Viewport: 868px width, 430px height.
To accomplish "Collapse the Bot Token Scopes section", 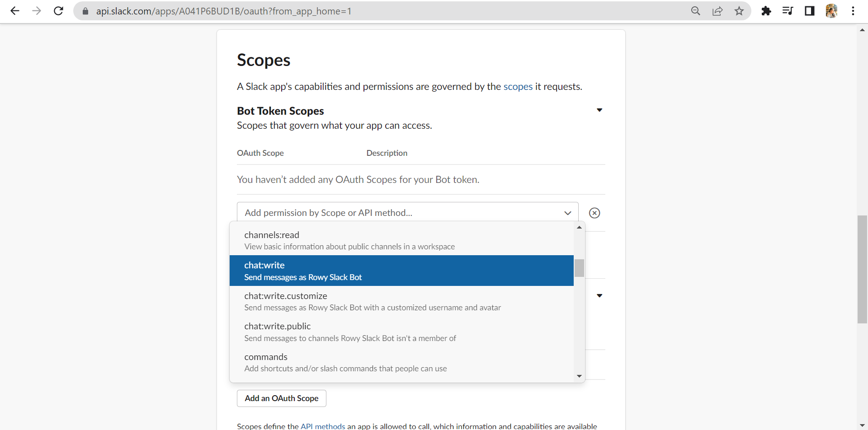I will (x=599, y=110).
